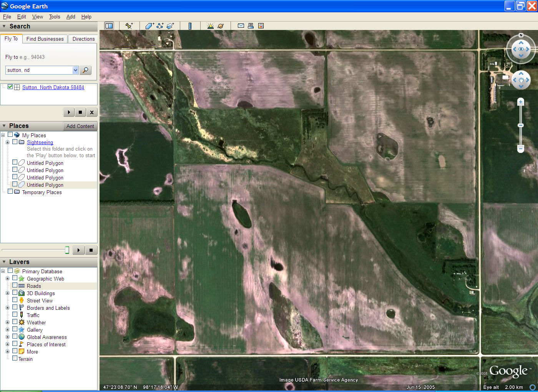Open the Add menu
Viewport: 538px width, 392px height.
pyautogui.click(x=71, y=17)
